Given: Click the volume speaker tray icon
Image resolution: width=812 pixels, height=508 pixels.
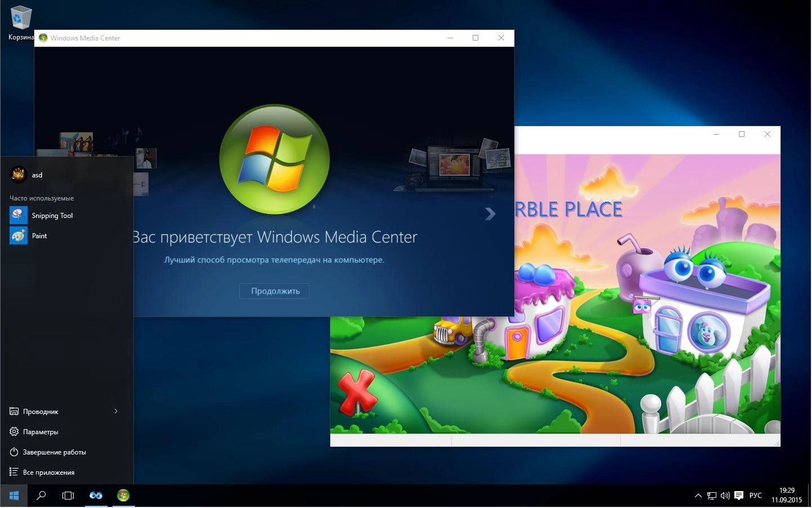Looking at the screenshot, I should 725,496.
